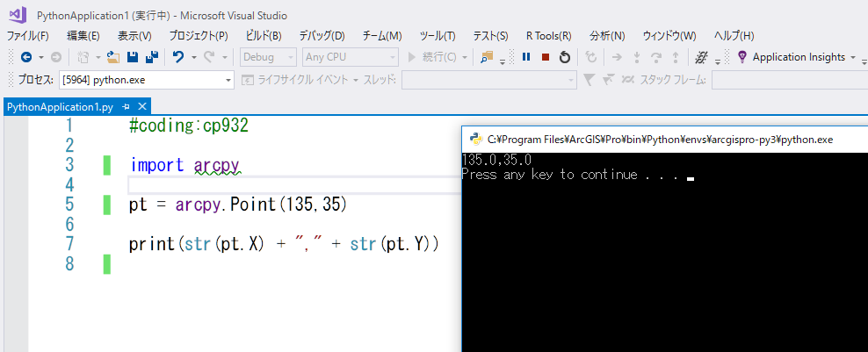Open the ツール(T) menu
The height and width of the screenshot is (352, 868).
coord(438,36)
